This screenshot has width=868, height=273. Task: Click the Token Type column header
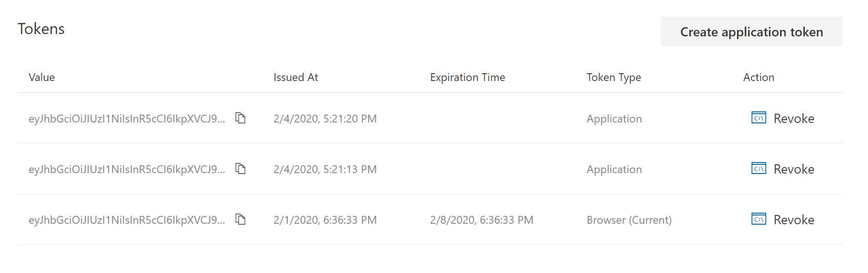[613, 77]
